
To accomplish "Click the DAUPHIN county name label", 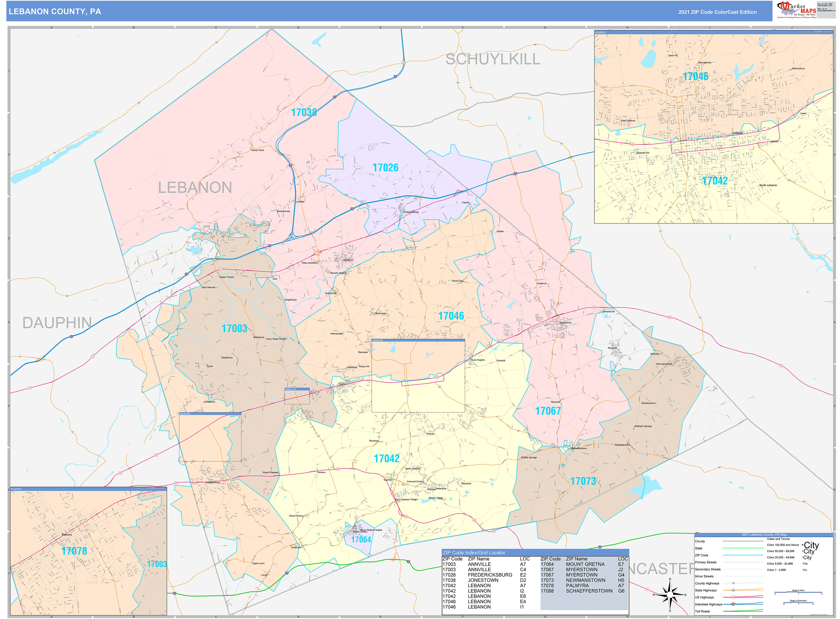I will click(x=57, y=323).
